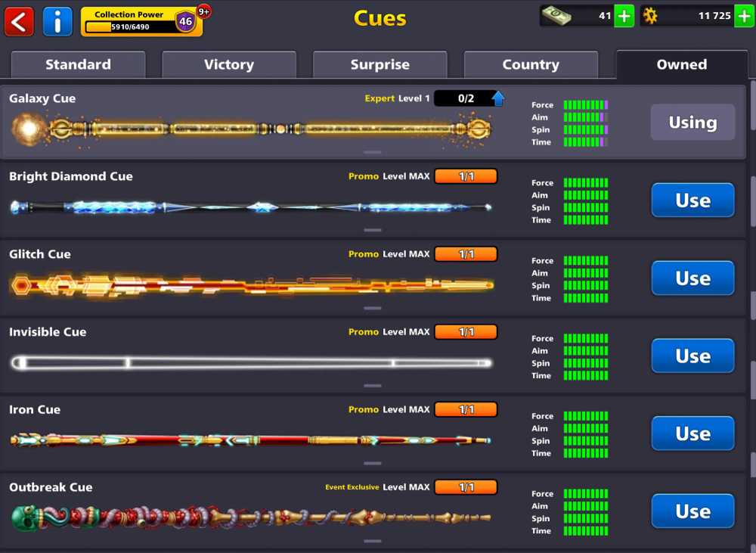Image resolution: width=756 pixels, height=553 pixels.
Task: Click Use on the Outbreak Cue
Action: point(692,511)
